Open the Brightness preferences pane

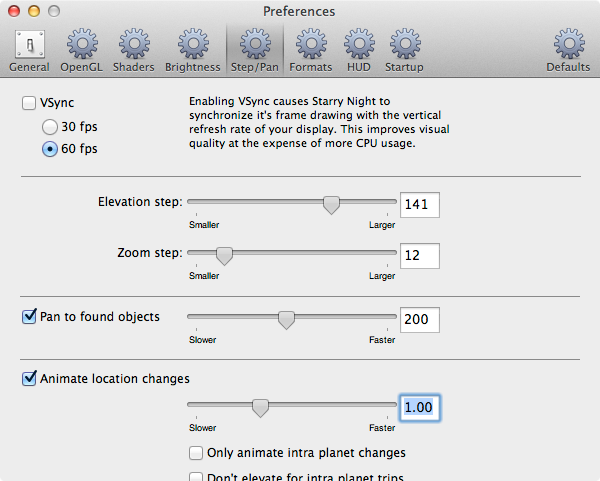[x=192, y=50]
